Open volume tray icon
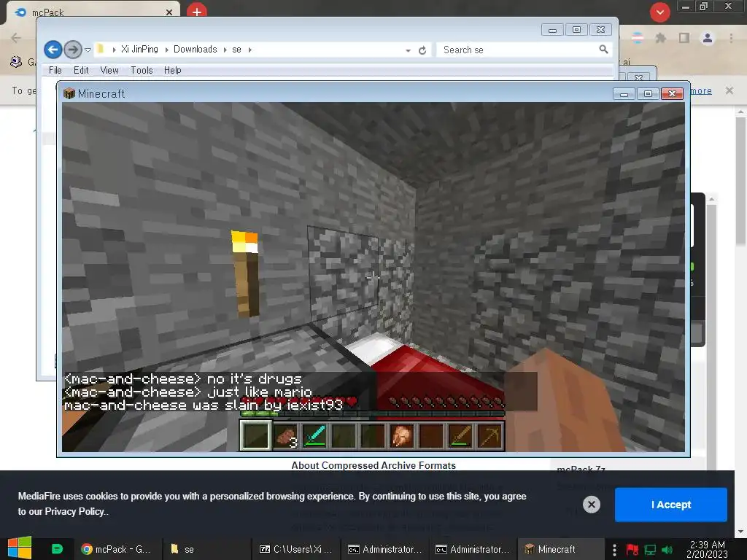 667,550
